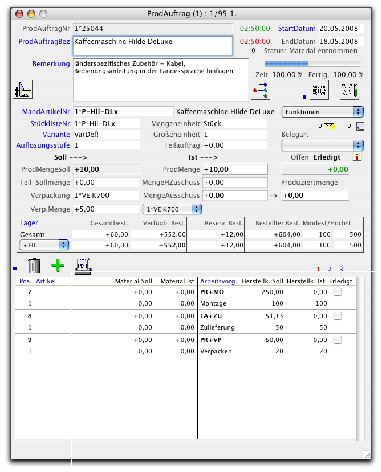Click the Auflösungsstufe label link

(x=43, y=146)
